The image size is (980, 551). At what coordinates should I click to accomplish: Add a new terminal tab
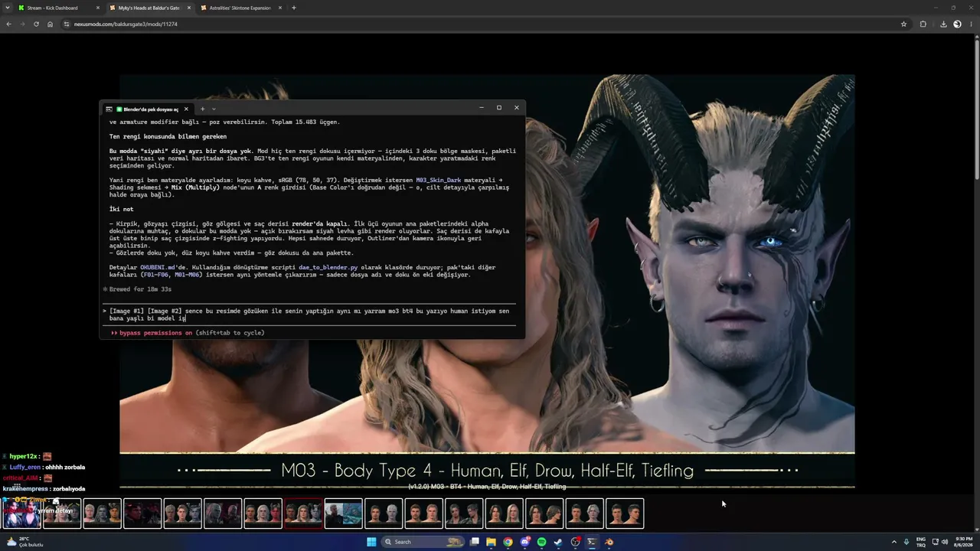(202, 109)
